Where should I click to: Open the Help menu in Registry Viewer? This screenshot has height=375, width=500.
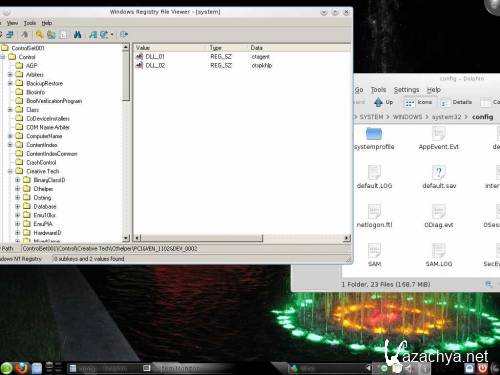(x=47, y=23)
